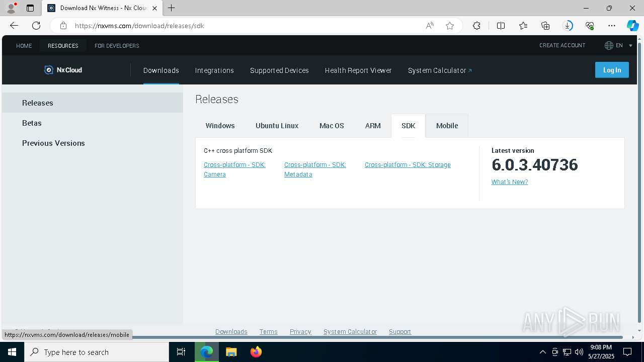Click Edge icon in taskbar

pyautogui.click(x=207, y=352)
